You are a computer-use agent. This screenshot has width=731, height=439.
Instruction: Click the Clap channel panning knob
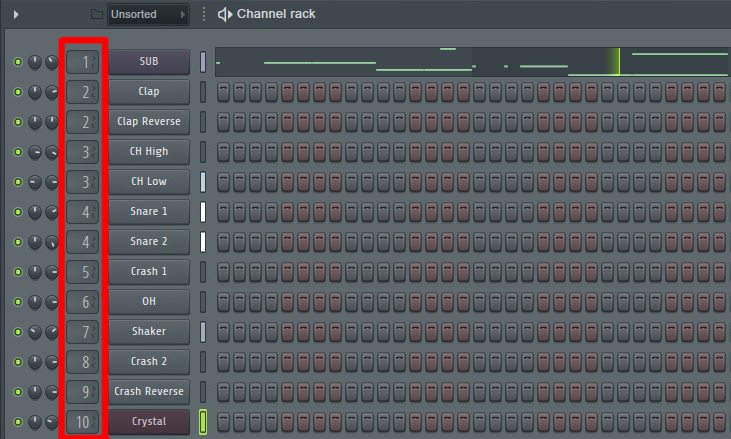click(x=35, y=92)
